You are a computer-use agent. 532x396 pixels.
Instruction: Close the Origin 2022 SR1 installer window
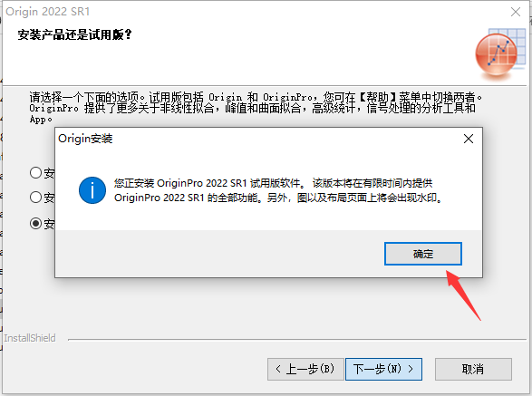pyautogui.click(x=516, y=12)
